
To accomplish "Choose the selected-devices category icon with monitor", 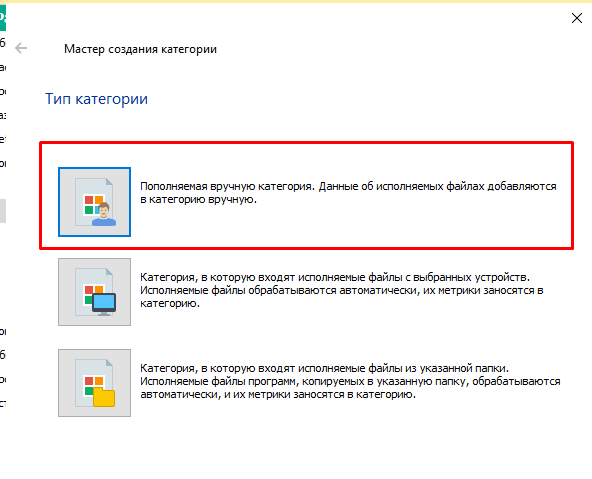I will [94, 292].
